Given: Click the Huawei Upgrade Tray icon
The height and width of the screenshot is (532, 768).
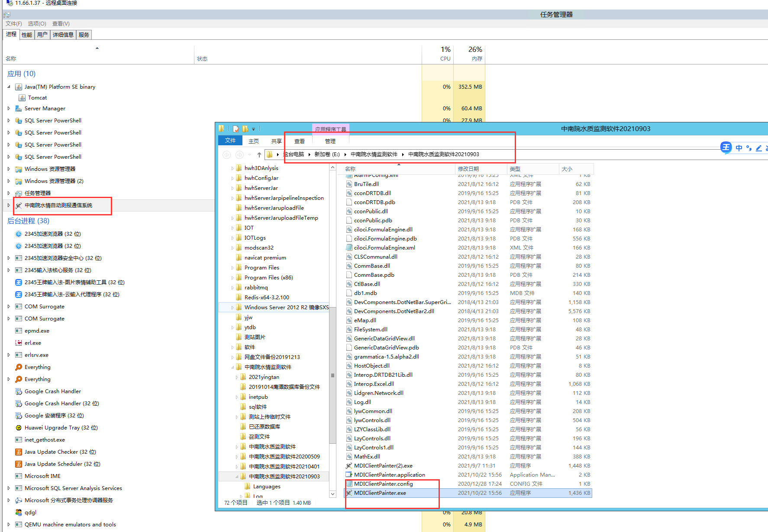Looking at the screenshot, I should (x=19, y=428).
